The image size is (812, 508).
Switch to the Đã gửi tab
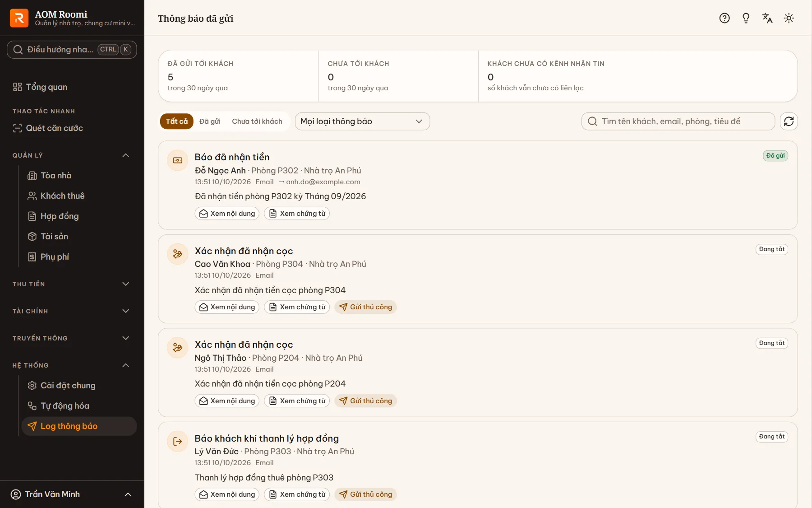coord(210,121)
